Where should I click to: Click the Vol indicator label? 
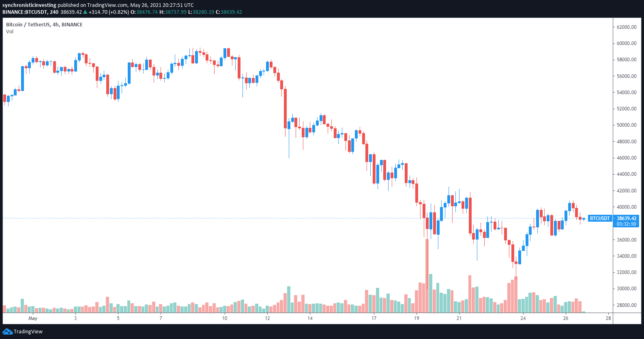[x=10, y=32]
